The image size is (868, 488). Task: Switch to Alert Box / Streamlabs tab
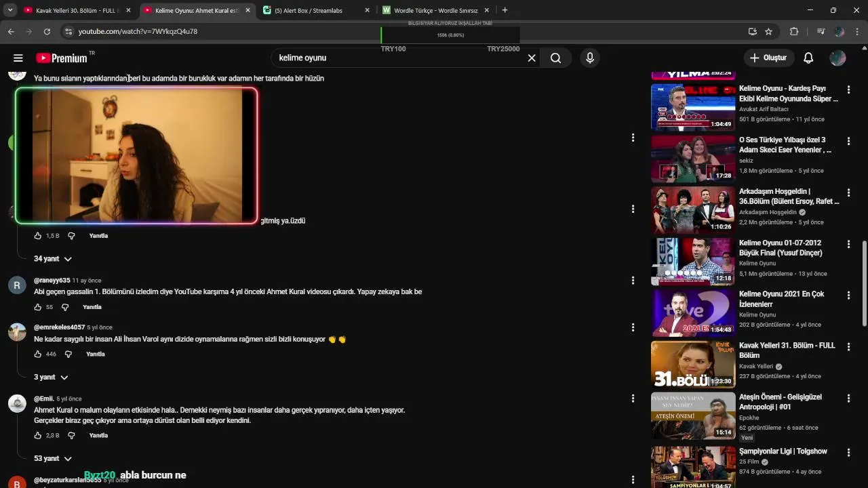point(317,10)
